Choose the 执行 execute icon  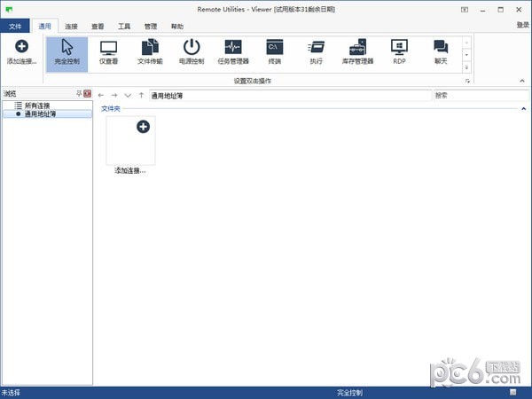tap(317, 54)
